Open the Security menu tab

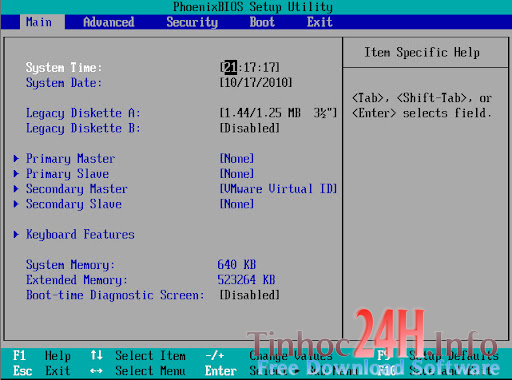pos(192,22)
